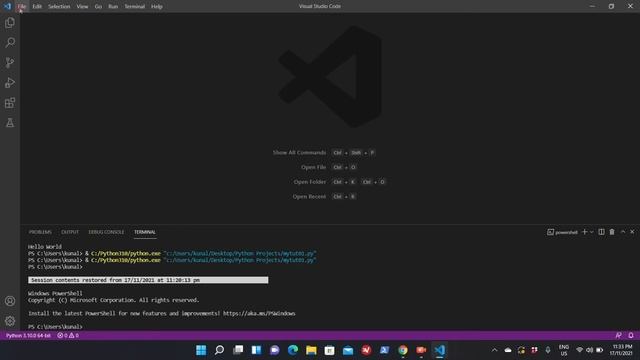This screenshot has width=640, height=360.
Task: Select Python interpreter in status bar
Action: [x=28, y=336]
